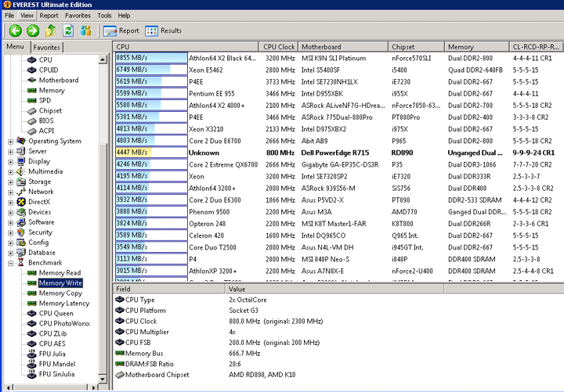Screen dimensions: 564x392
Task: Click the Refresh toolbar icon
Action: click(x=68, y=31)
